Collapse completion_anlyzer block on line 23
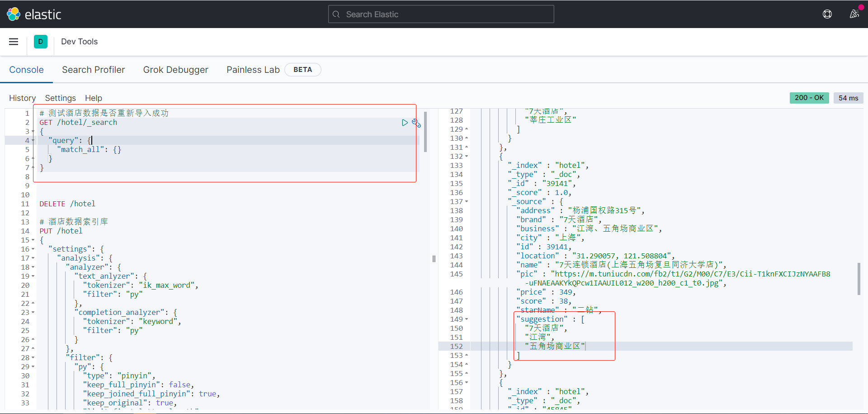This screenshot has width=868, height=414. coord(33,313)
